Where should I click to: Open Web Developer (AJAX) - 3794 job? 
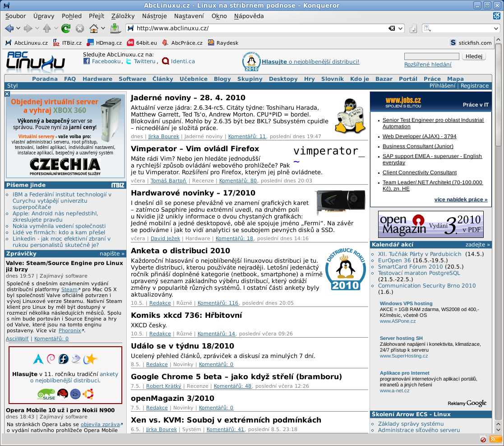point(419,136)
